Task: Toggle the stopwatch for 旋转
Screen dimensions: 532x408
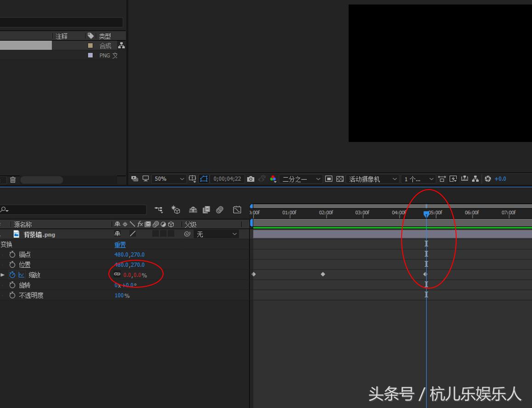Action: 13,285
